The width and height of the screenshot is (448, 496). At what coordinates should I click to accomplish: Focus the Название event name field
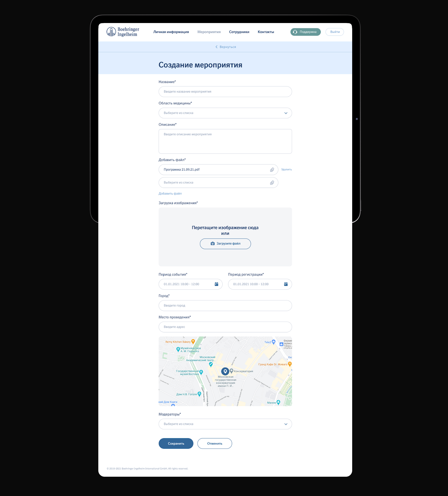click(x=225, y=91)
